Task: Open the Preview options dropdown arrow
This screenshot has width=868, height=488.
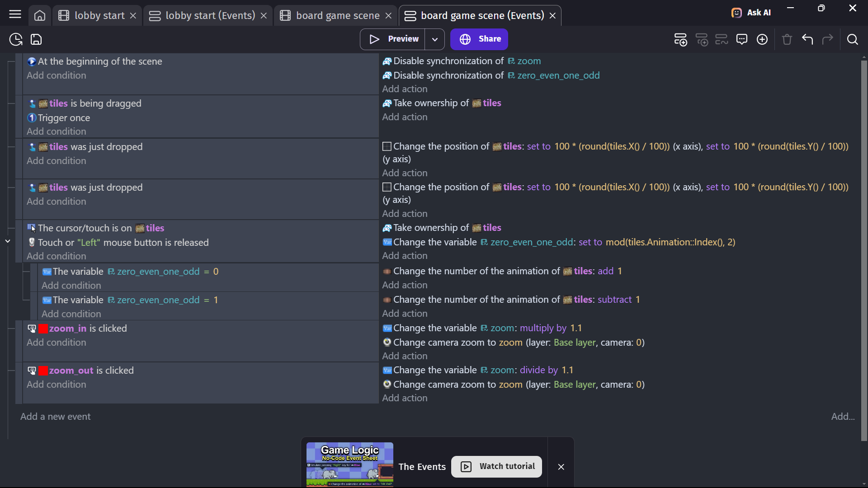Action: coord(434,39)
